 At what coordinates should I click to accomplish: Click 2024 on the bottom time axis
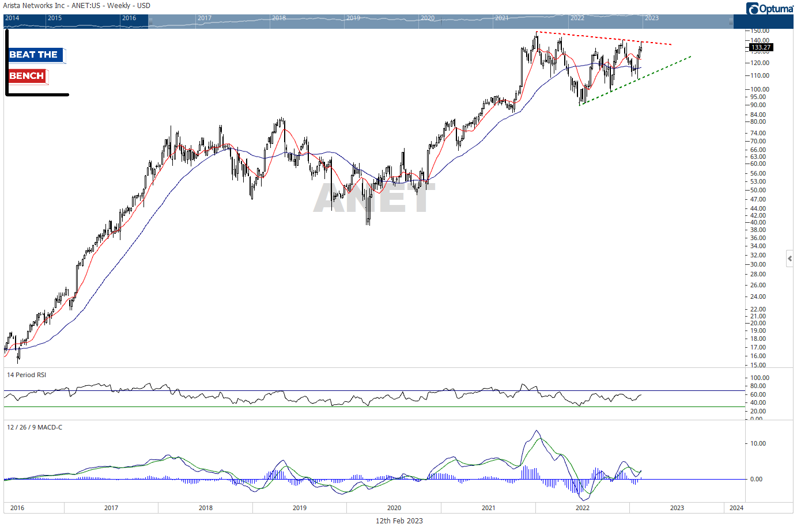pyautogui.click(x=736, y=508)
